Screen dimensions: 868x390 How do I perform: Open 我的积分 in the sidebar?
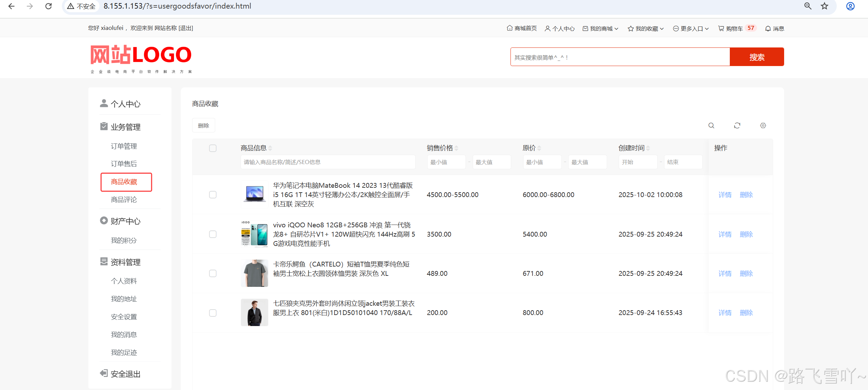coord(124,240)
